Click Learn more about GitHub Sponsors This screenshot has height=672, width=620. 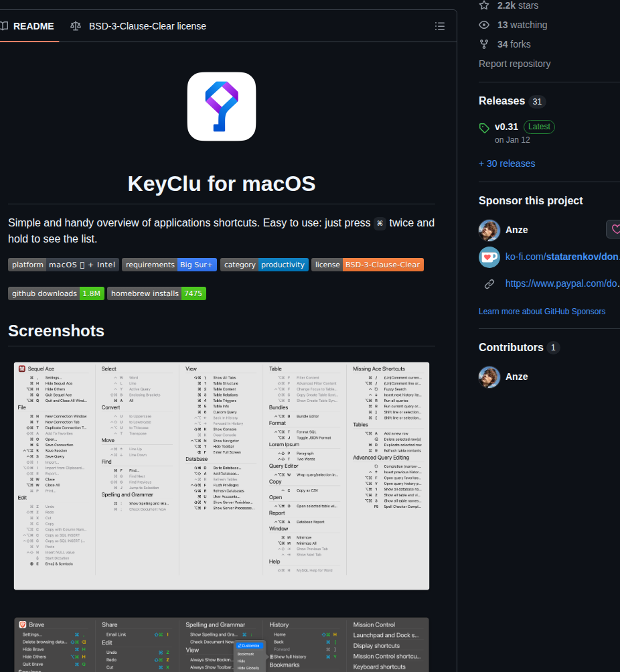coord(542,312)
